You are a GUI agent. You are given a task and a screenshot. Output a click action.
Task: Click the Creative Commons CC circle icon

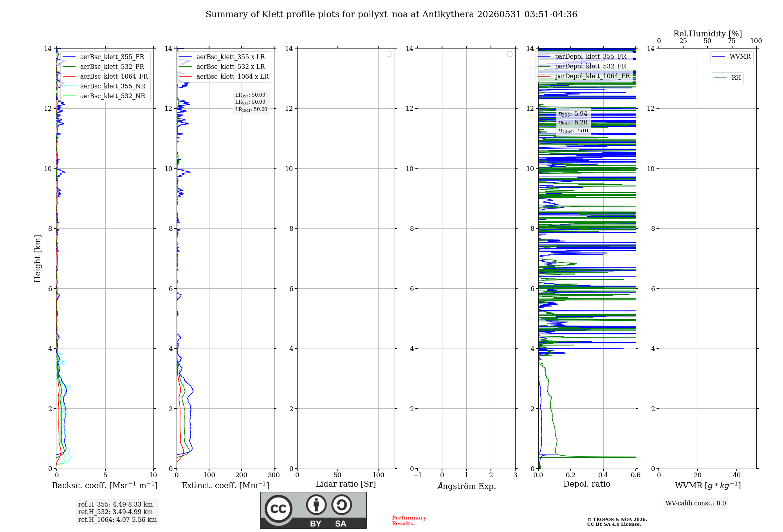coord(278,509)
